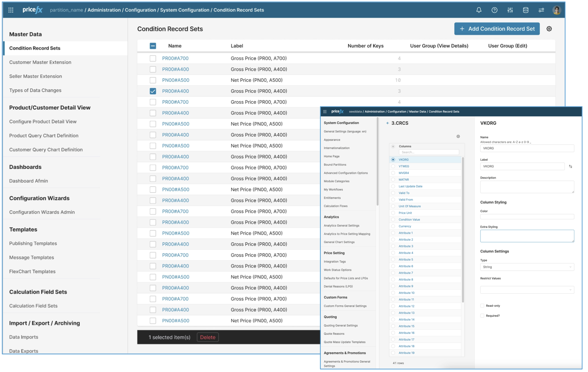This screenshot has height=372, width=588.
Task: Enable the Read-only checkbox
Action: (x=482, y=306)
